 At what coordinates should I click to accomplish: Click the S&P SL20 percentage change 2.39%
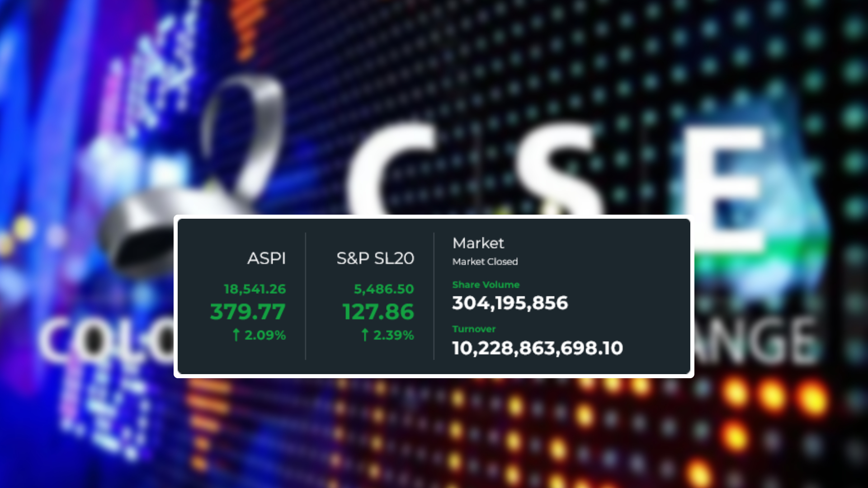393,335
